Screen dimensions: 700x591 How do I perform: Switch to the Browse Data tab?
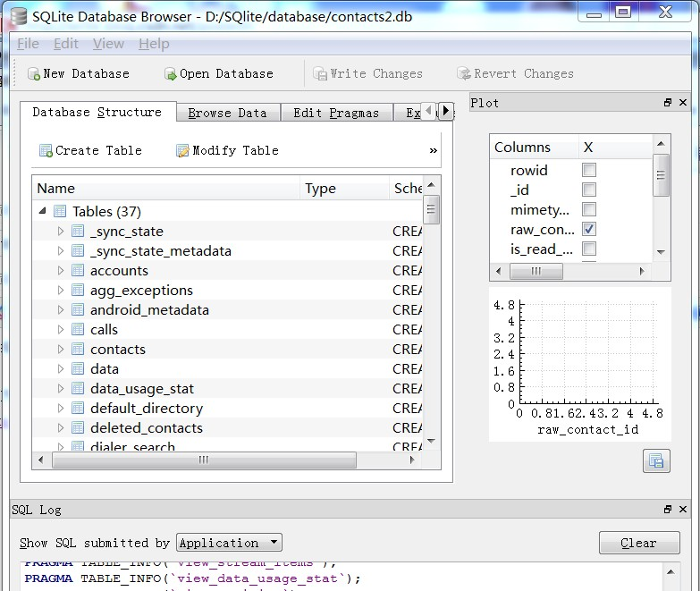point(228,113)
